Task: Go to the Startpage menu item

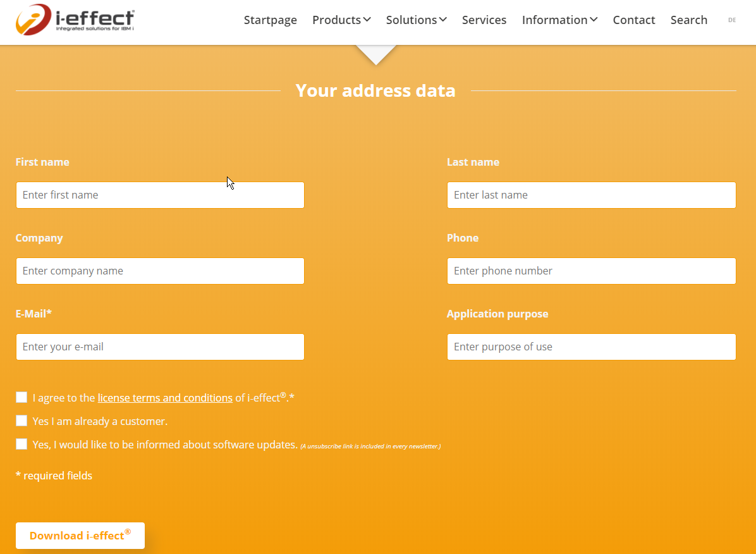Action: (270, 20)
